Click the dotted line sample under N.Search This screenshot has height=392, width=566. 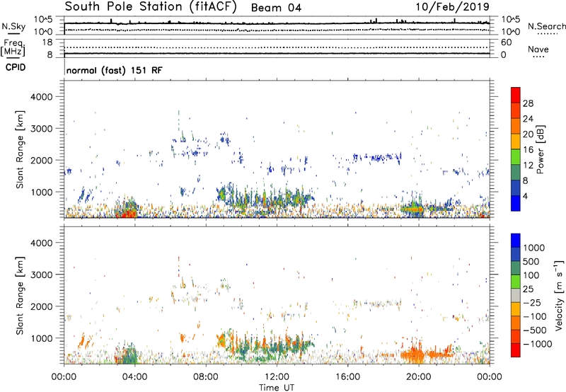548,34
